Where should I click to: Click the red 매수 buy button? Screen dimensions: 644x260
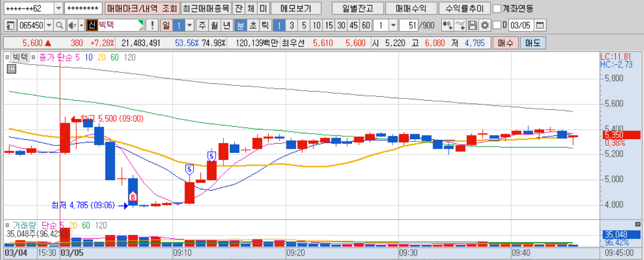tap(506, 43)
